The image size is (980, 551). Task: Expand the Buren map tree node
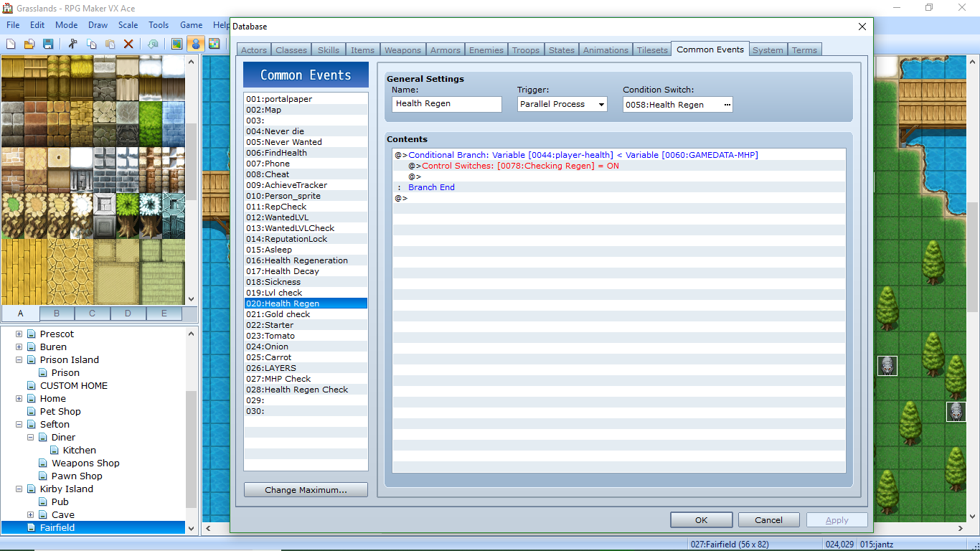click(x=19, y=347)
